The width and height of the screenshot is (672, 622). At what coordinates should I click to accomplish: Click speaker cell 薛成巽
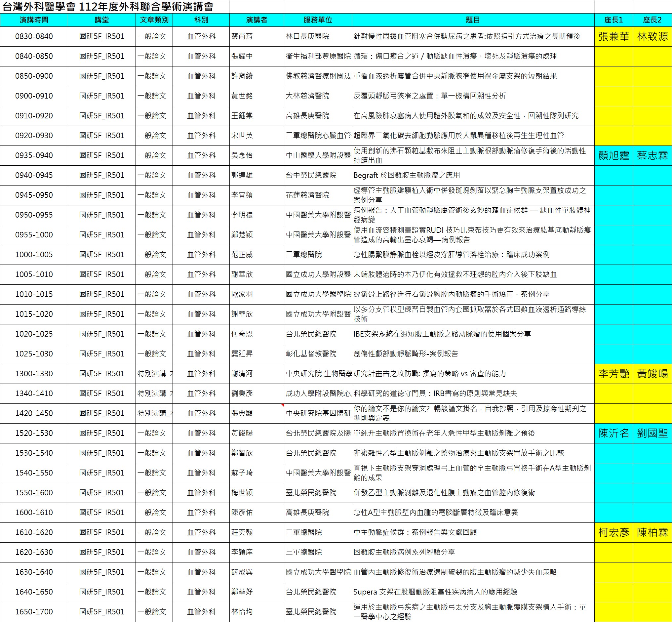[x=257, y=572]
